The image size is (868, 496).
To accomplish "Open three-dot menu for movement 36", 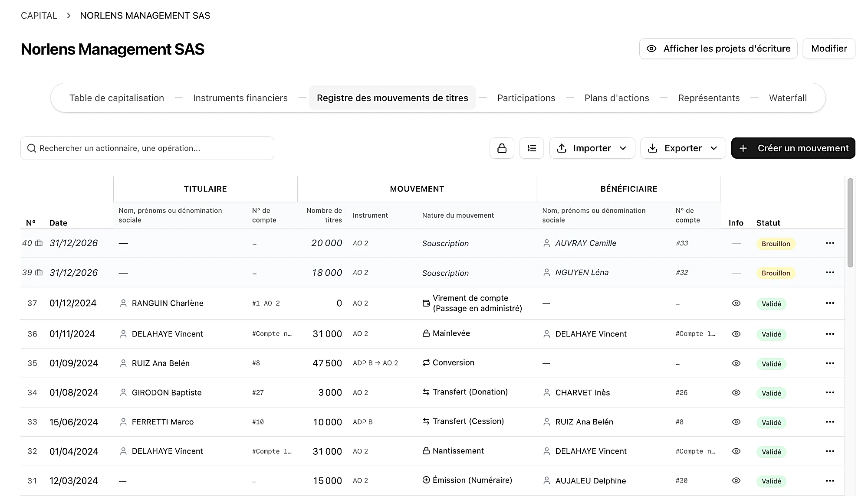I will (830, 334).
